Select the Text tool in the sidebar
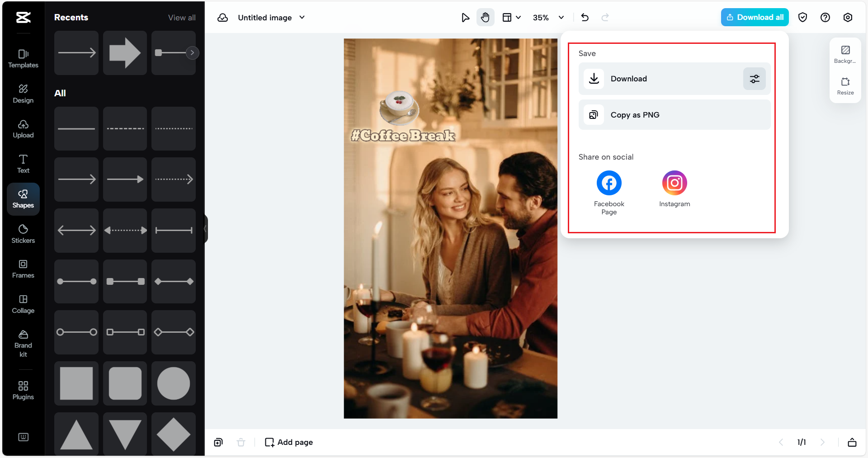868x458 pixels. coord(23,164)
